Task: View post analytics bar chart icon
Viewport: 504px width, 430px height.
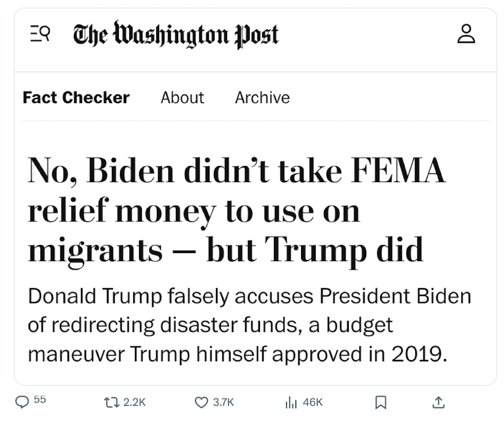Action: point(291,402)
